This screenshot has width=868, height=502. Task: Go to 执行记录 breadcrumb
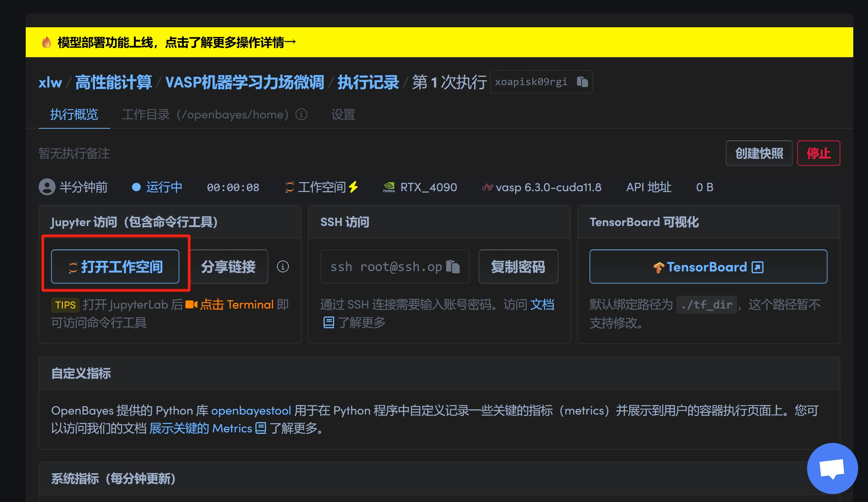(x=368, y=82)
